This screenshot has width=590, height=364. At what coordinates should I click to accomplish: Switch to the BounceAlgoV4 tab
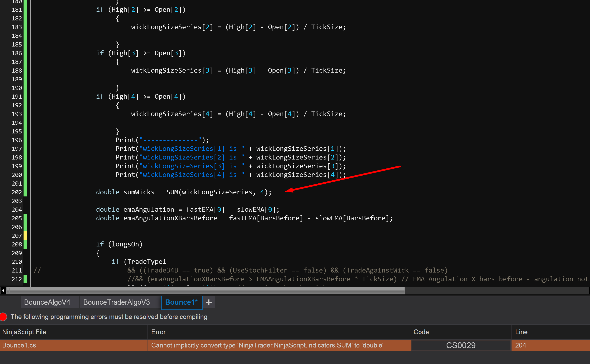tap(47, 302)
